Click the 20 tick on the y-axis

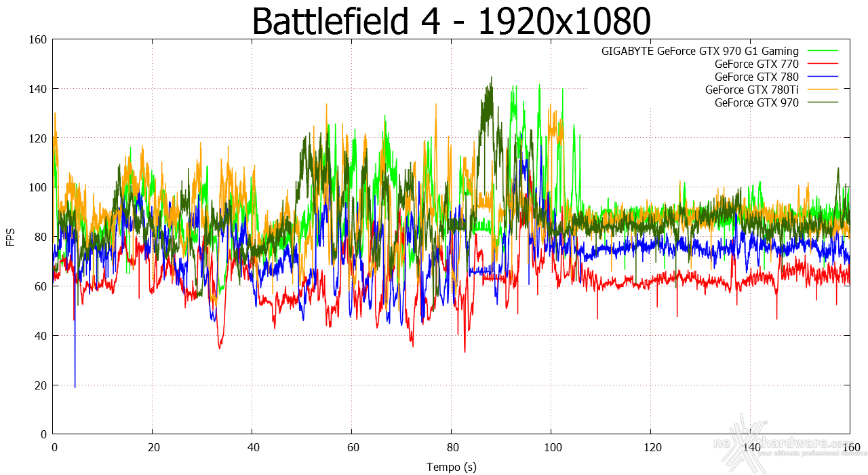pos(41,385)
